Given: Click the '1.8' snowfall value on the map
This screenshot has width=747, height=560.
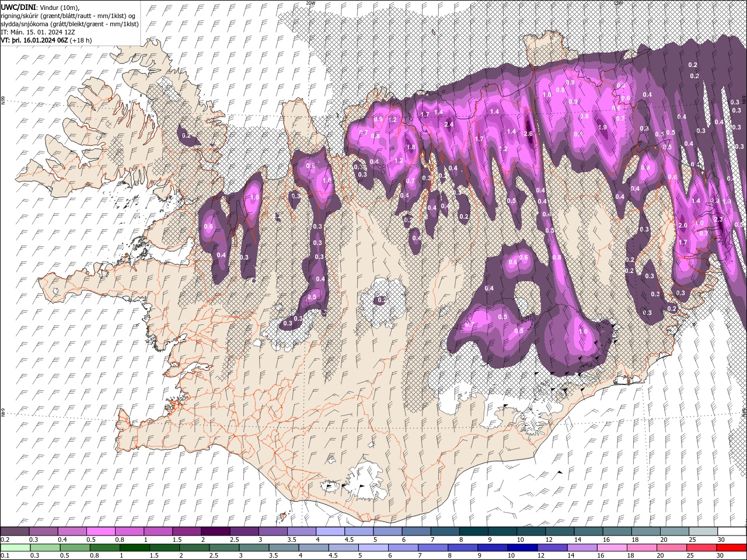Looking at the screenshot, I should pyautogui.click(x=411, y=147).
